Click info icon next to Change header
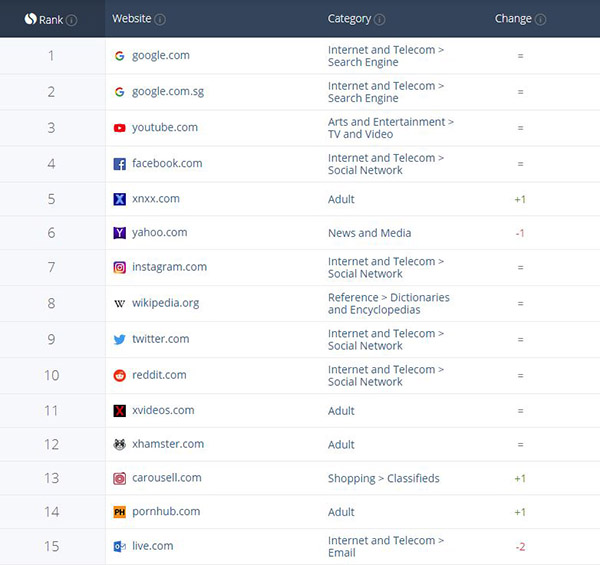This screenshot has height=565, width=600. (x=540, y=19)
